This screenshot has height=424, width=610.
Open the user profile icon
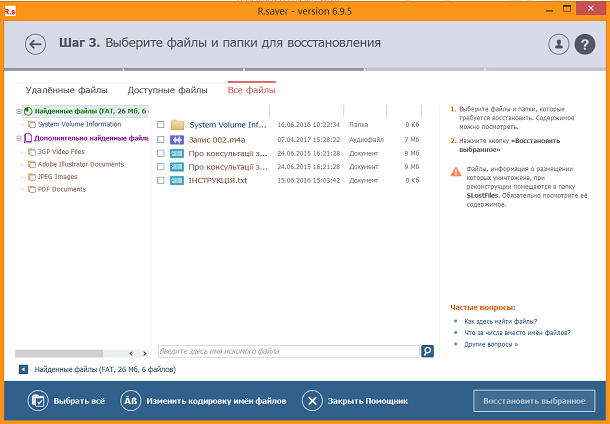(x=558, y=44)
